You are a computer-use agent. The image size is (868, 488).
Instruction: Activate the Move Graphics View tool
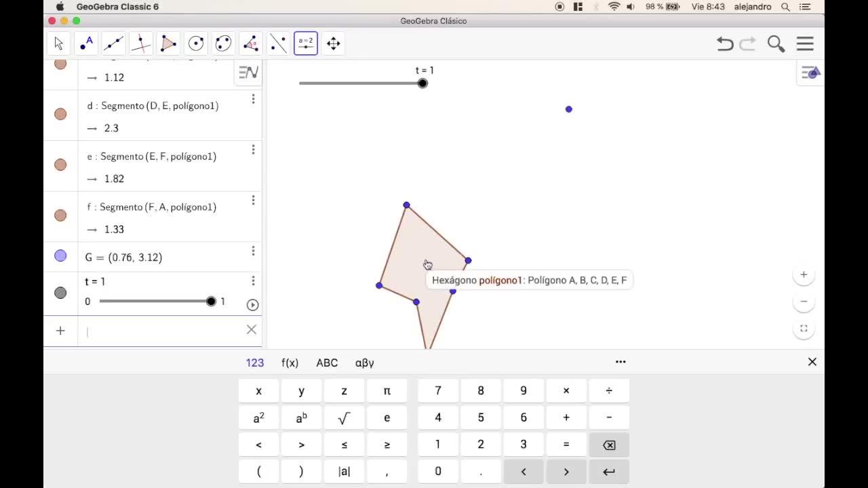[333, 43]
